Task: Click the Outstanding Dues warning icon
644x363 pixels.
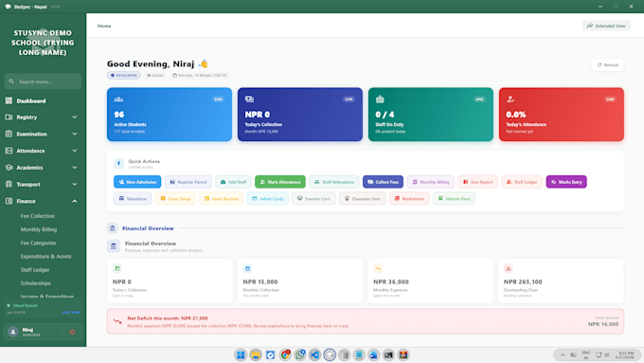Action: (508, 268)
